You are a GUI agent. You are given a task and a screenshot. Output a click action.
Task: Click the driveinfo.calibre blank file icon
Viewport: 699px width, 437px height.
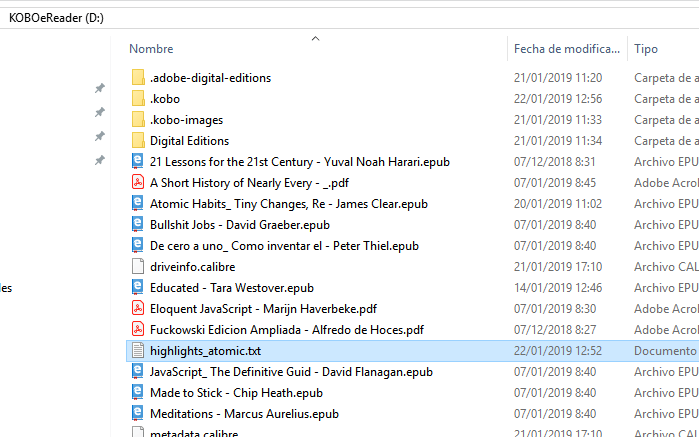pos(138,266)
